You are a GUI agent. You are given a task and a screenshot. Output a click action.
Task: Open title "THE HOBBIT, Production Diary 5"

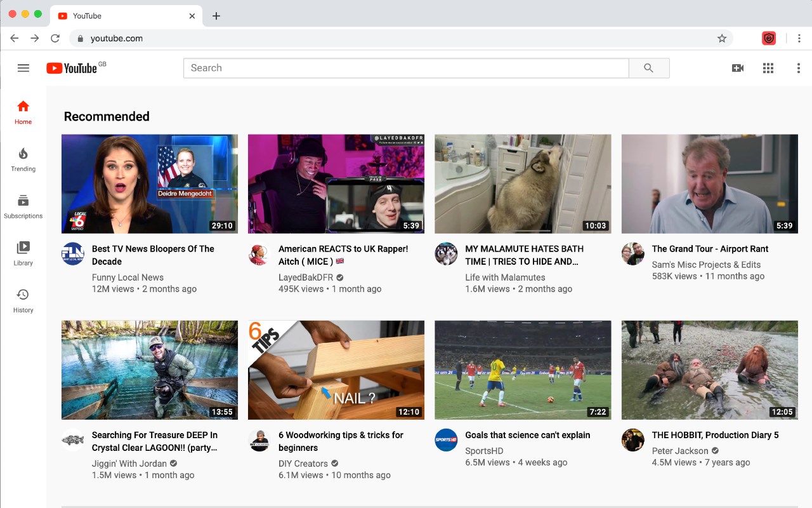[x=715, y=435]
